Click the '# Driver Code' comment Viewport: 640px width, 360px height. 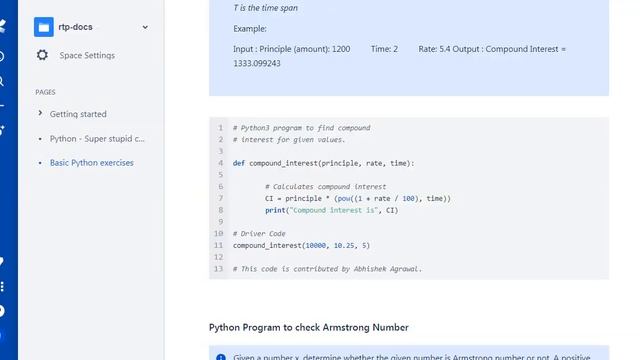pyautogui.click(x=259, y=233)
